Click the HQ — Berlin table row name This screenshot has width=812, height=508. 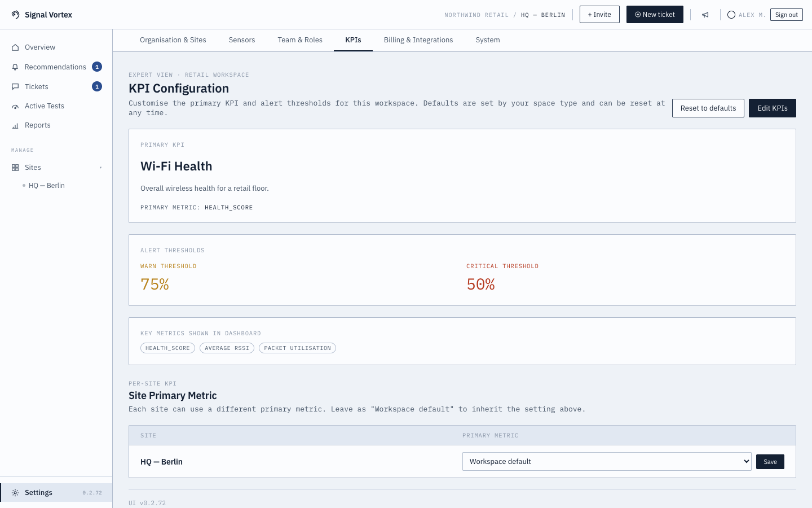(161, 462)
